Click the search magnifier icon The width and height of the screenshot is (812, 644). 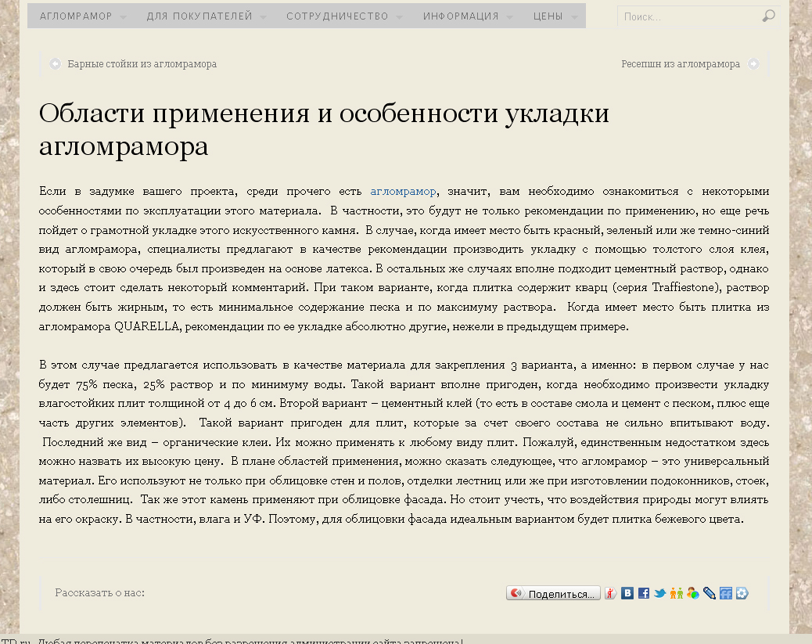coord(768,16)
